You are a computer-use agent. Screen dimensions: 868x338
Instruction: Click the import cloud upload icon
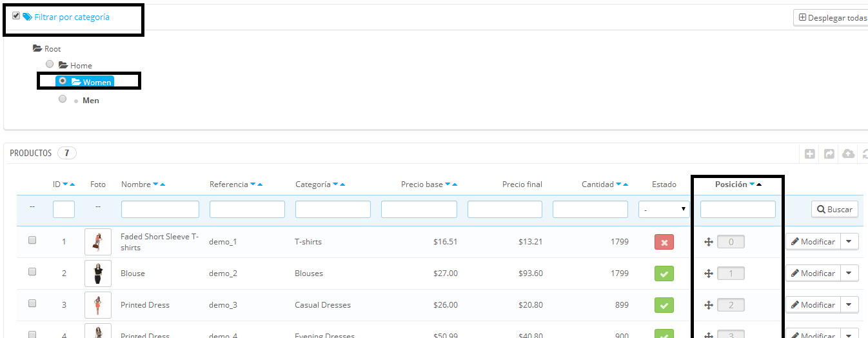[849, 154]
